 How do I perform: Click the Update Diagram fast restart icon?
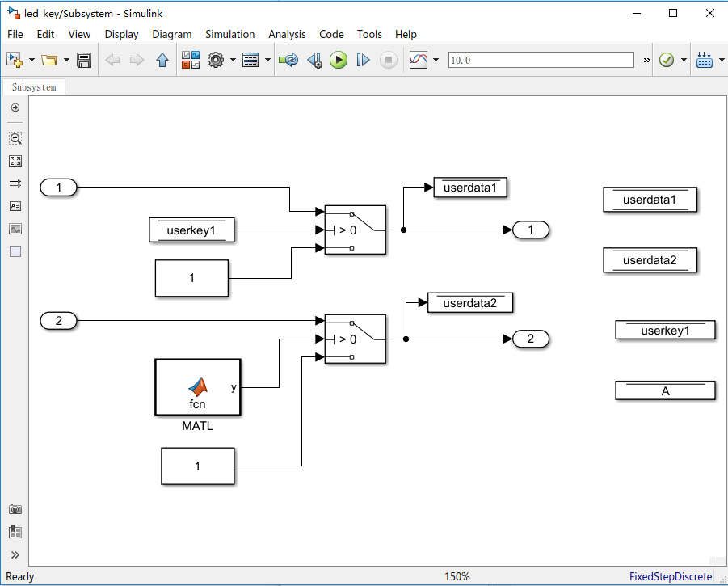(288, 60)
